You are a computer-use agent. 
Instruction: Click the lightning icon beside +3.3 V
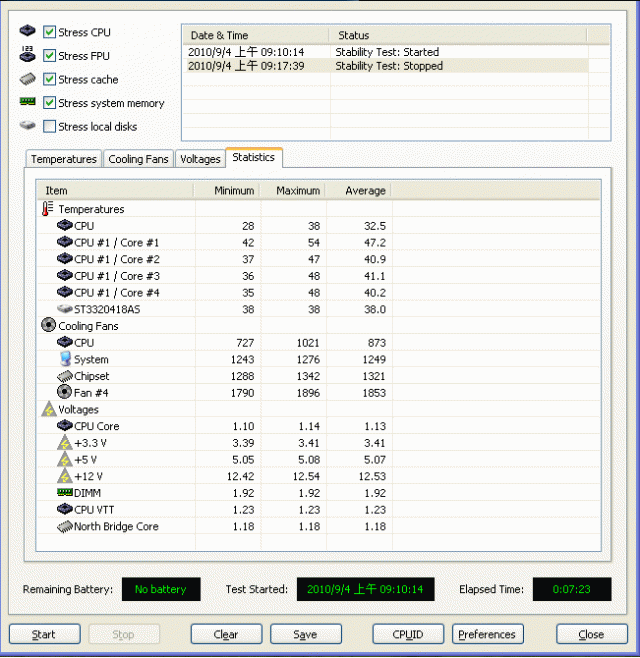pos(65,442)
